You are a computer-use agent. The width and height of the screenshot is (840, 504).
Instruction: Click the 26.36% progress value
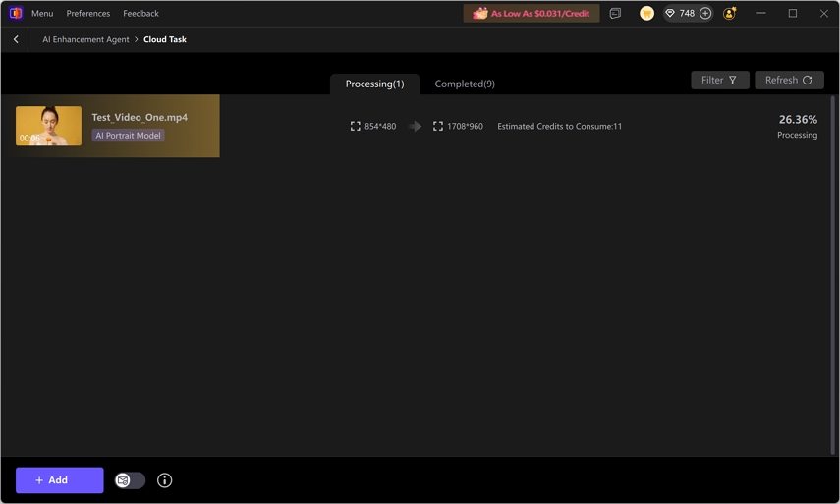(x=798, y=120)
